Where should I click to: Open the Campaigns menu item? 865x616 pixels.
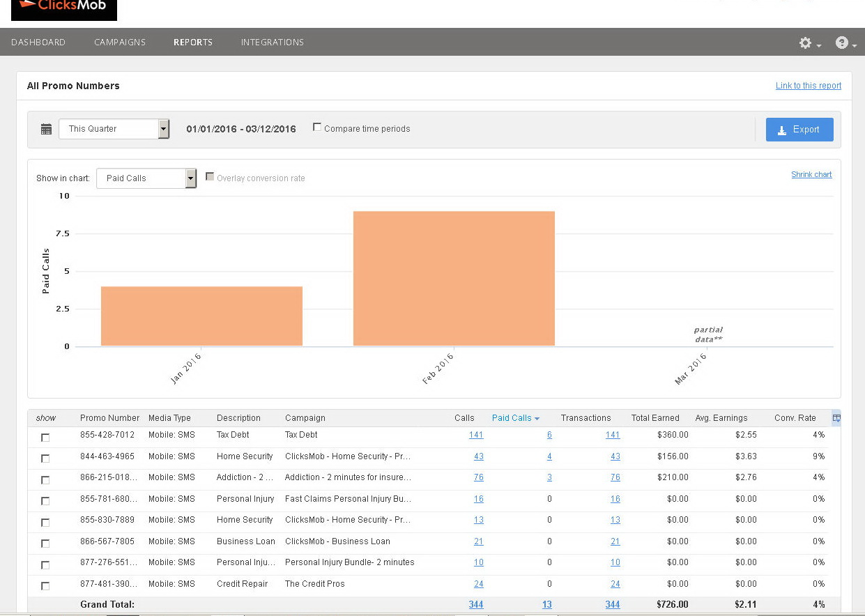[120, 43]
